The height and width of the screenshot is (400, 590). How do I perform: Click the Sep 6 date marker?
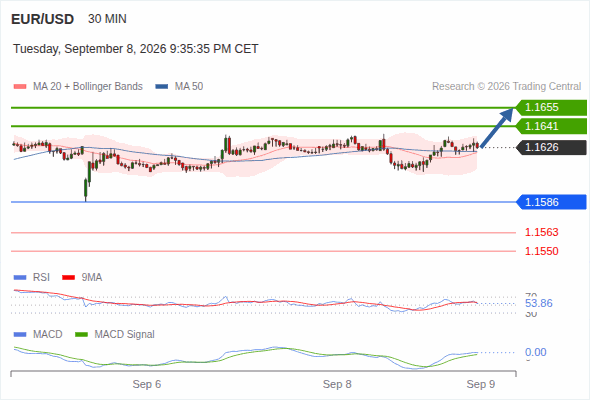click(147, 384)
